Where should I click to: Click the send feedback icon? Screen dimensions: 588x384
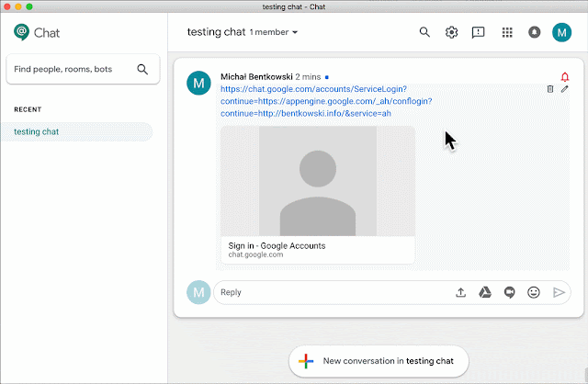[x=478, y=33]
